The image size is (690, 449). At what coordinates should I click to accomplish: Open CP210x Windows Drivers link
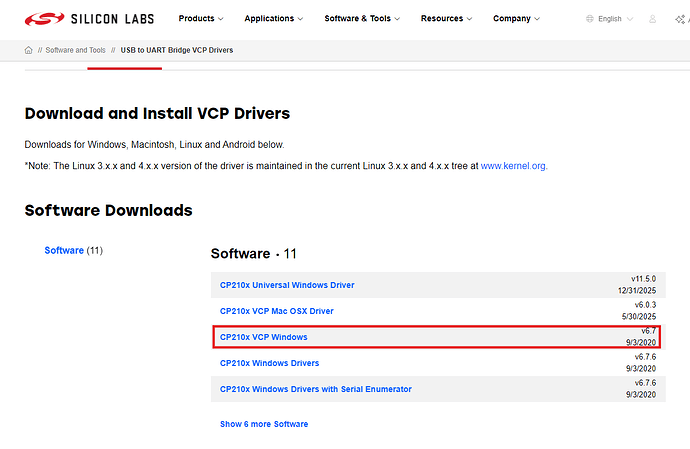point(269,363)
